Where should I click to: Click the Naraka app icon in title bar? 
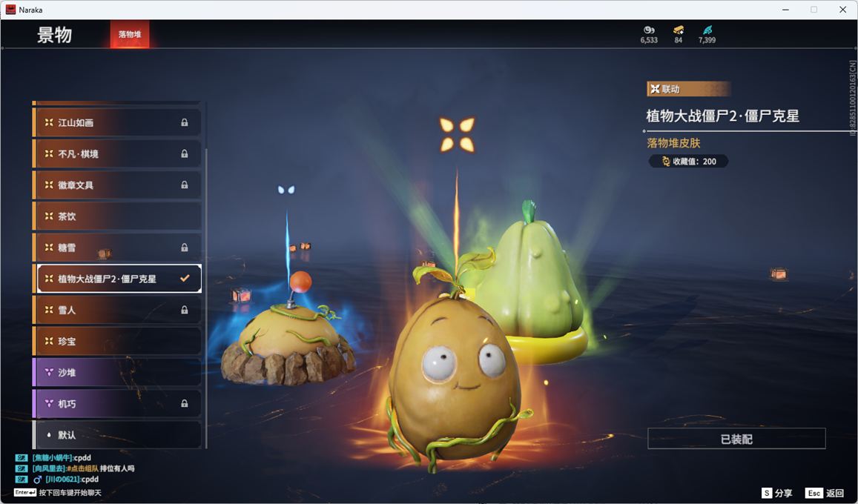coord(10,10)
